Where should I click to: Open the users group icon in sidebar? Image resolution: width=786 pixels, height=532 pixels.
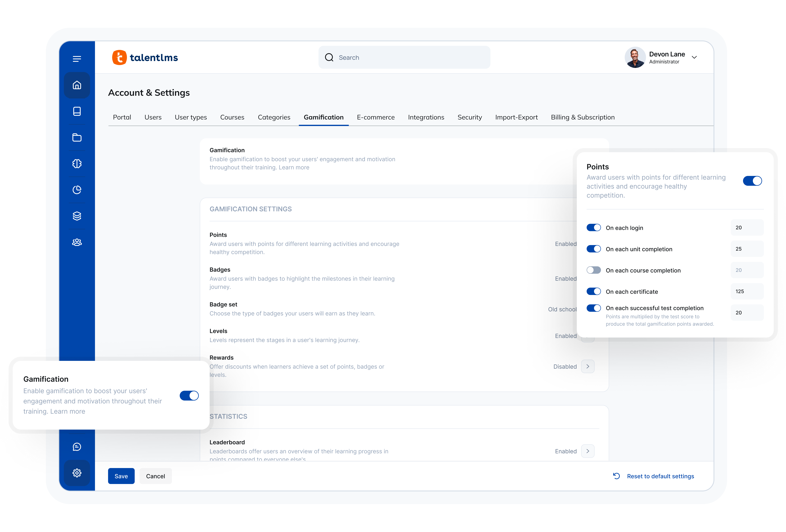pos(77,242)
